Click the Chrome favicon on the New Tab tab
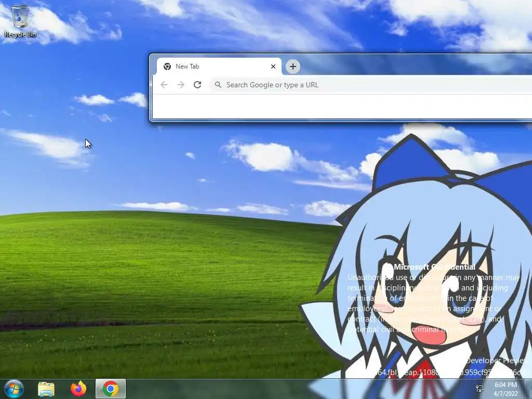The height and width of the screenshot is (399, 532). pos(167,66)
